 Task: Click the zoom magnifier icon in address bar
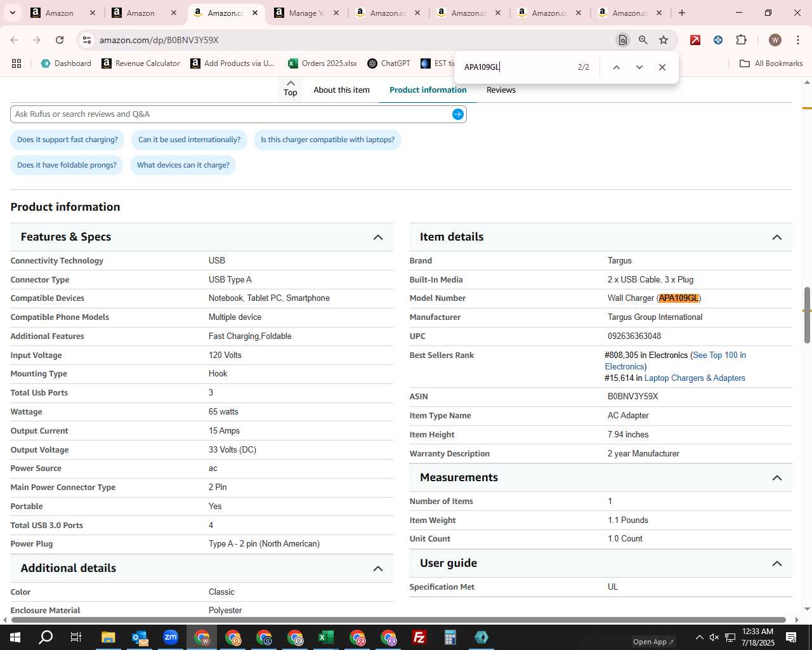pos(643,40)
